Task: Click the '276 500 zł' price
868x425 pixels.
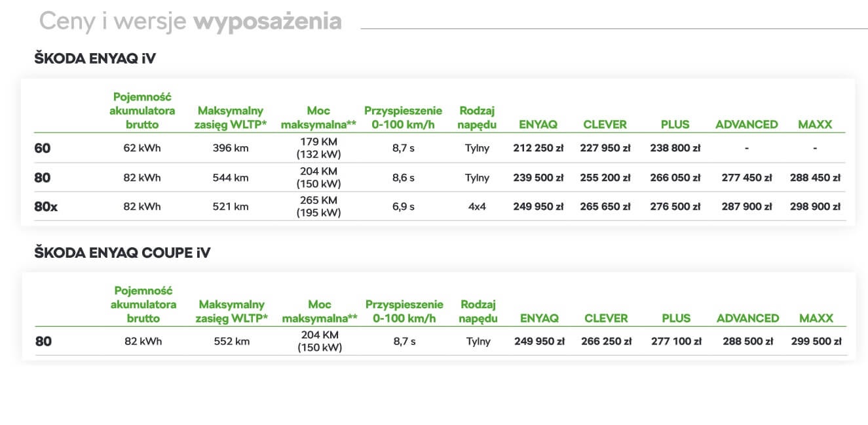Action: tap(675, 206)
